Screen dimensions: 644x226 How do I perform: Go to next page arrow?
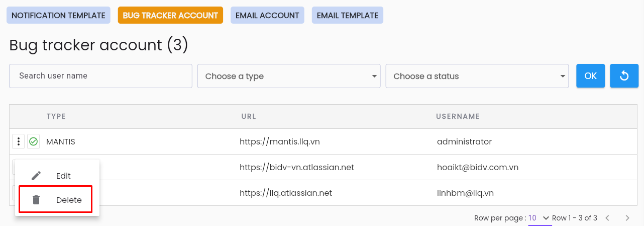(x=627, y=218)
